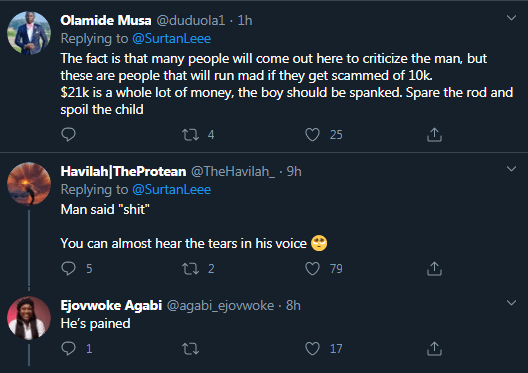Like Olamide Musa's tweet with 25 likes
This screenshot has height=373, width=528.
pyautogui.click(x=312, y=135)
